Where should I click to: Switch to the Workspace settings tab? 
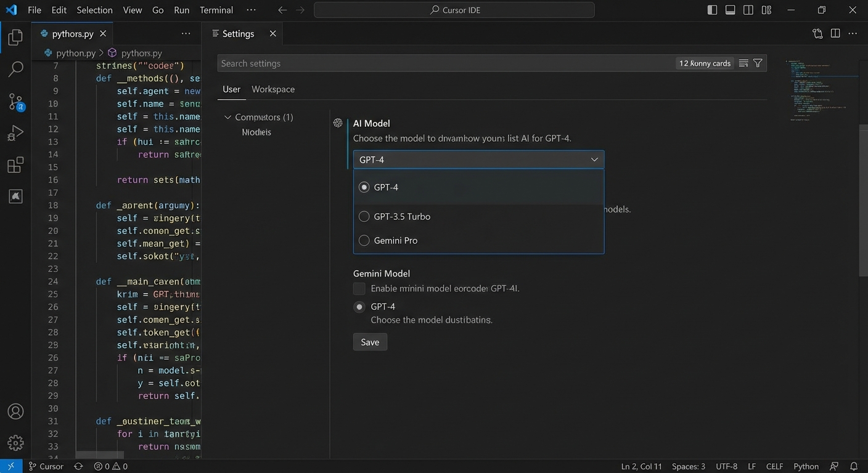[273, 89]
